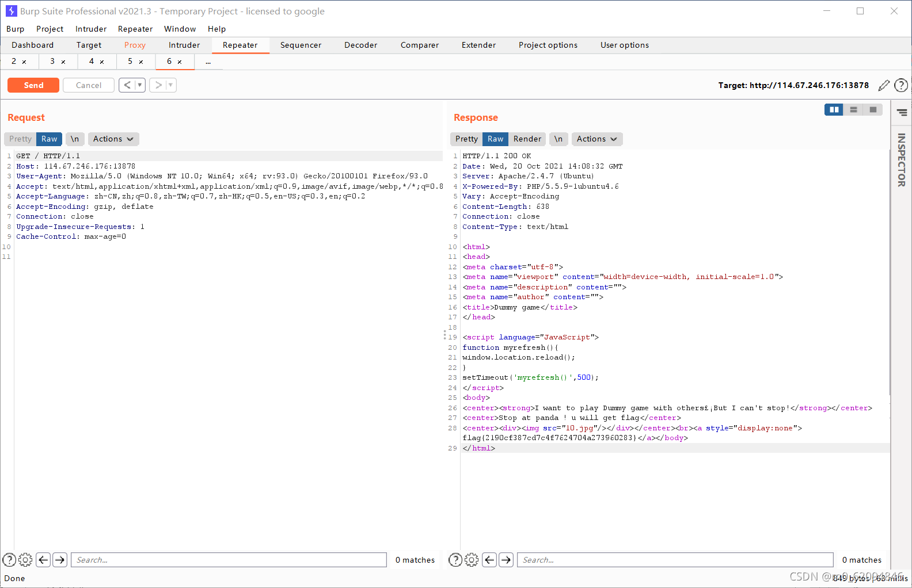Select combined tabbed layout icon
912x588 pixels.
tap(873, 109)
